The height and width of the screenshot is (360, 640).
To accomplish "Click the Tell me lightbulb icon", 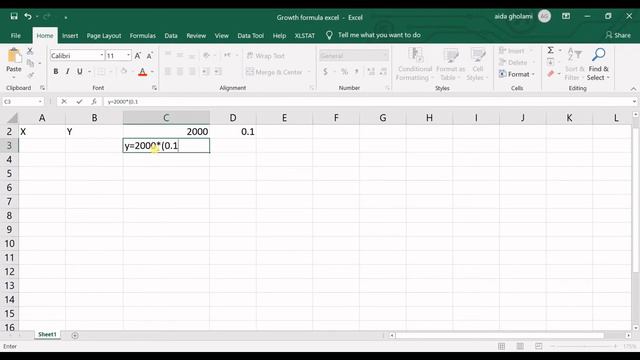I will (x=329, y=36).
